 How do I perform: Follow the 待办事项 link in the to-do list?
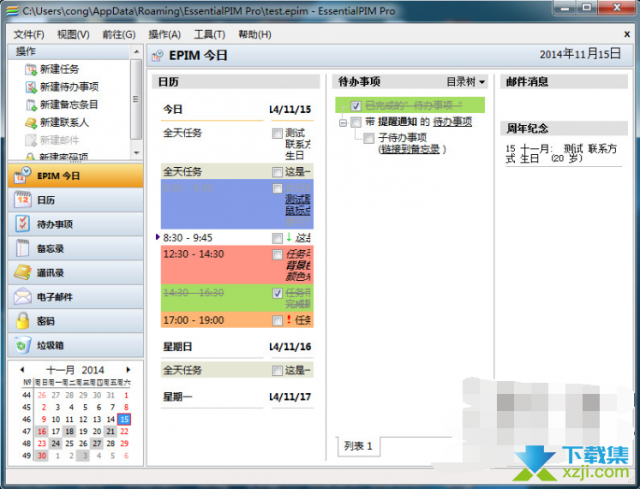pos(452,122)
